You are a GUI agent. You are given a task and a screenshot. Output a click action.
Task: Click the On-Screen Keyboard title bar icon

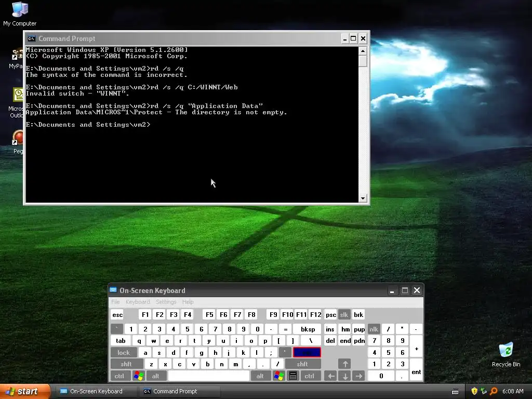[x=113, y=290]
